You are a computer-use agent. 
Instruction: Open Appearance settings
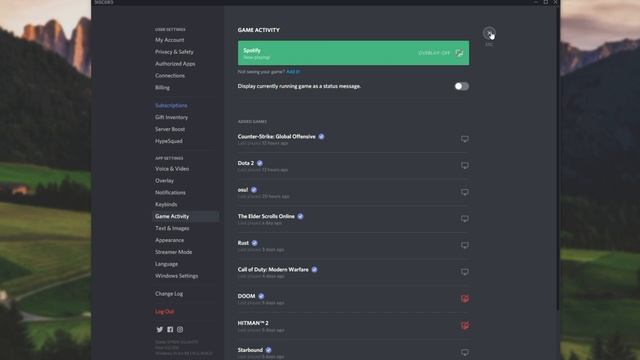(x=169, y=240)
